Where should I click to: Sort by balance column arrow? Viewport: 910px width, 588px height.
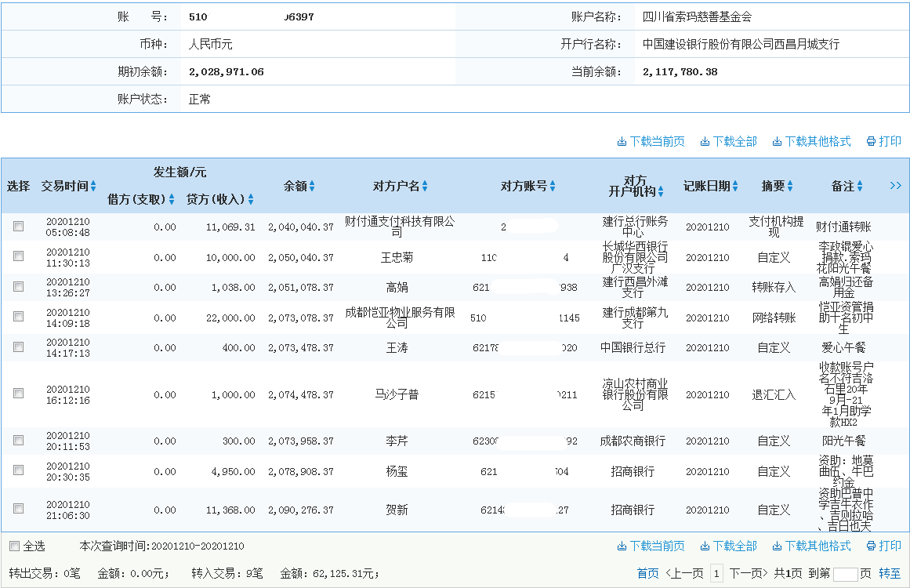coord(313,186)
